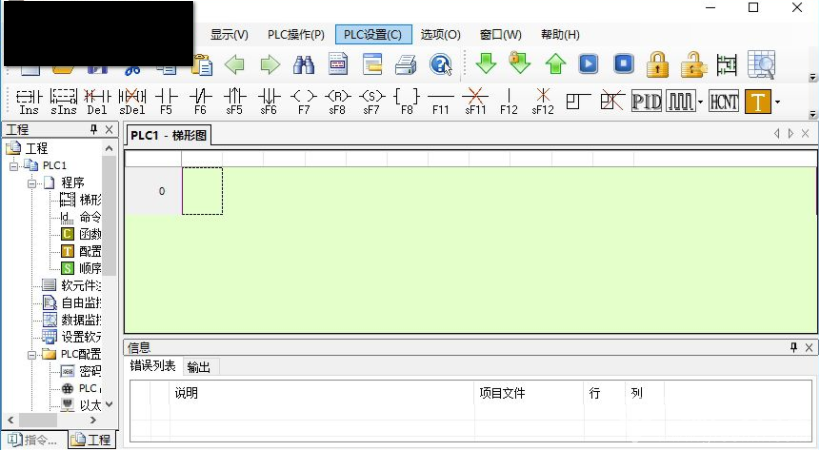Image resolution: width=819 pixels, height=450 pixels.
Task: Click the orange T timer icon
Action: 758,101
